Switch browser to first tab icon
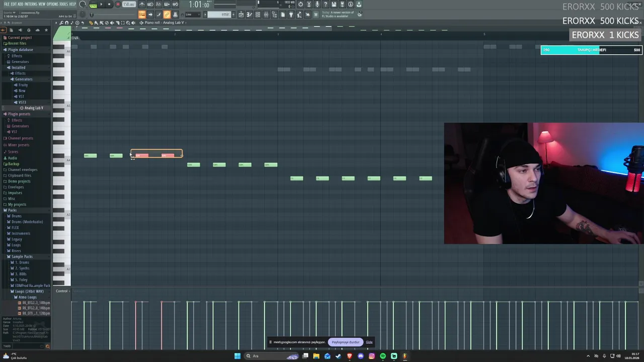The image size is (644, 362). tap(3, 30)
